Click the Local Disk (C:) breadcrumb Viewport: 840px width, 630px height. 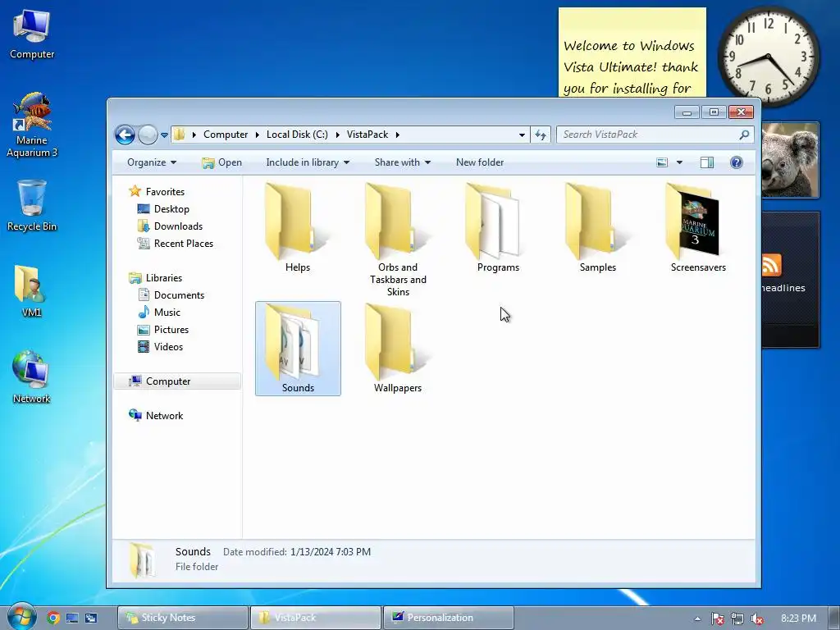[297, 135]
